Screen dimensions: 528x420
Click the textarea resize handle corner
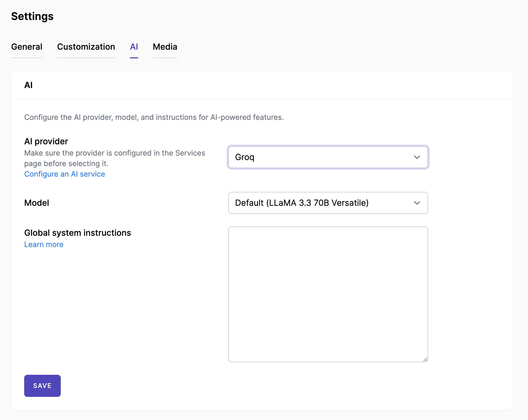[425, 359]
